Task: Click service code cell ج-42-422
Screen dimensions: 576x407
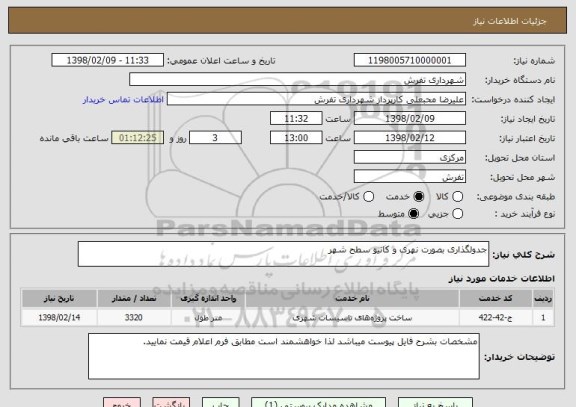Action: click(x=496, y=317)
